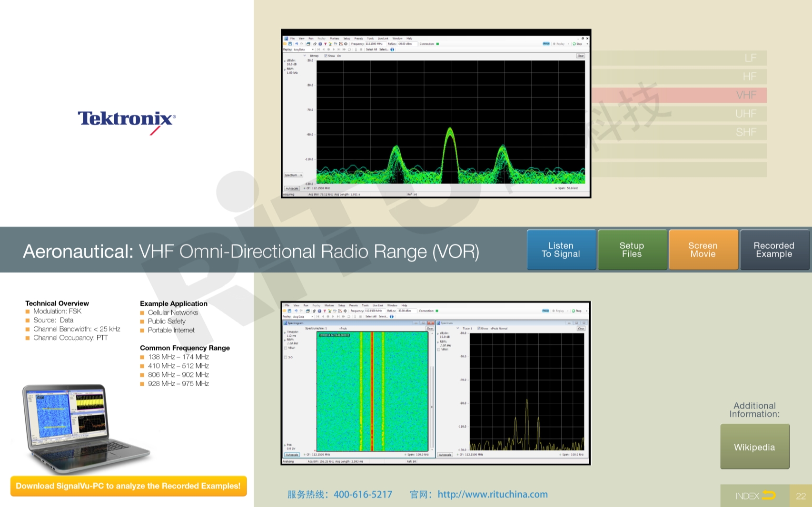Click the save icon in top SignalVu toolbar
The width and height of the screenshot is (812, 507).
click(x=290, y=44)
